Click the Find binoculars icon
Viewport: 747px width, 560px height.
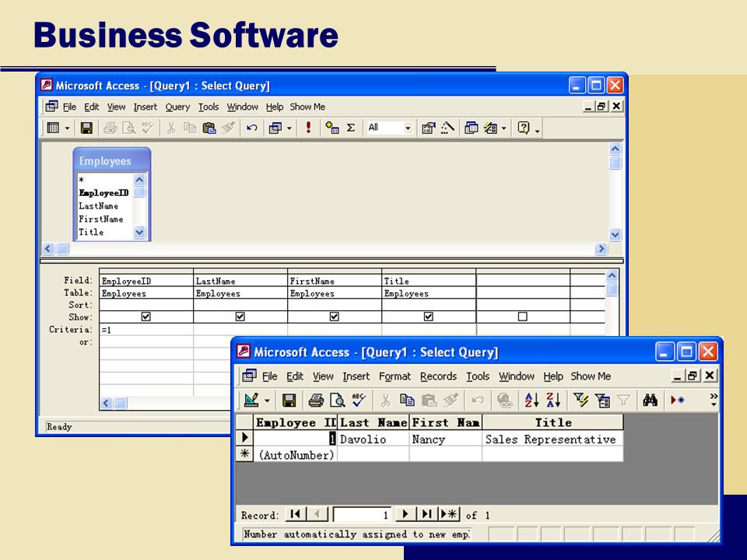[650, 400]
